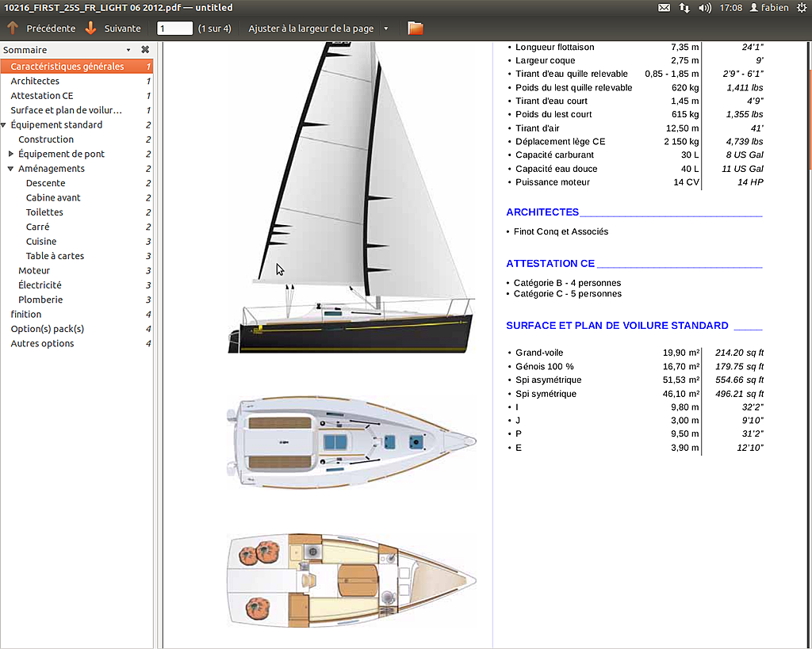Click the interior layout plan illustration
Viewport: 812px width, 649px height.
(x=351, y=580)
